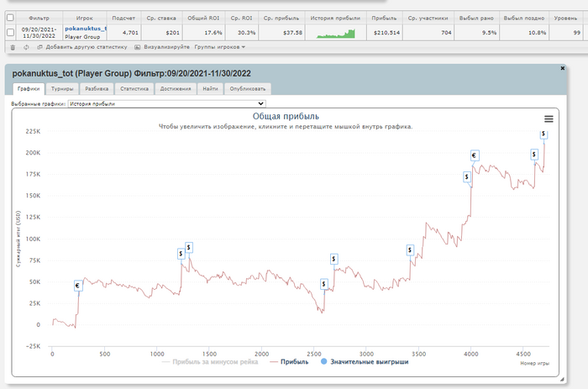Switch to the Статистика tab

tap(134, 89)
